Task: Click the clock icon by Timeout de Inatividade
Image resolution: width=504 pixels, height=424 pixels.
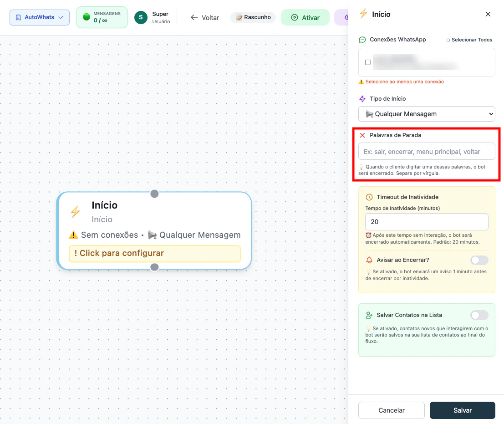Action: 369,197
